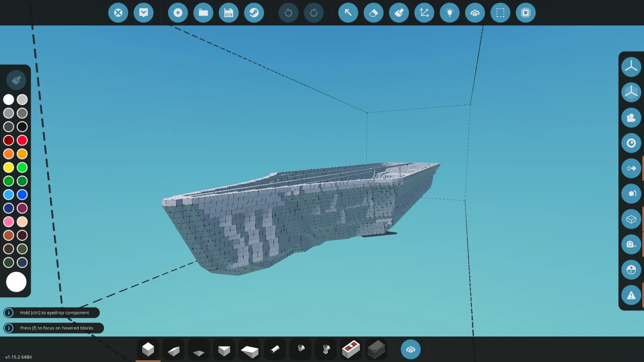Expand the dropdown chevron button at top
Screen dimensions: 644x362
point(144,13)
